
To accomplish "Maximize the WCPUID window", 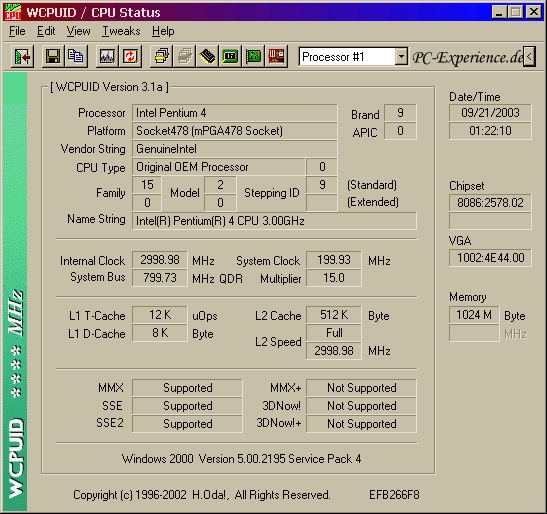I will point(515,12).
